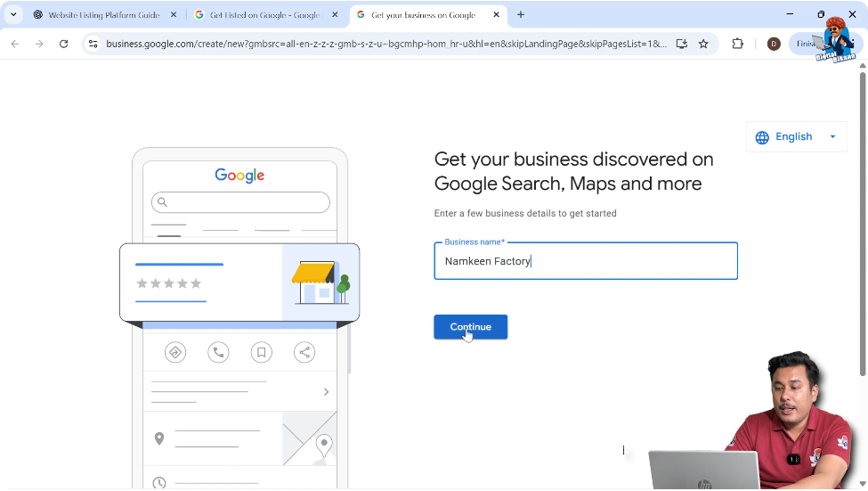Screen dimensions: 868x491
Task: Click the storefront illustration image
Action: [320, 282]
